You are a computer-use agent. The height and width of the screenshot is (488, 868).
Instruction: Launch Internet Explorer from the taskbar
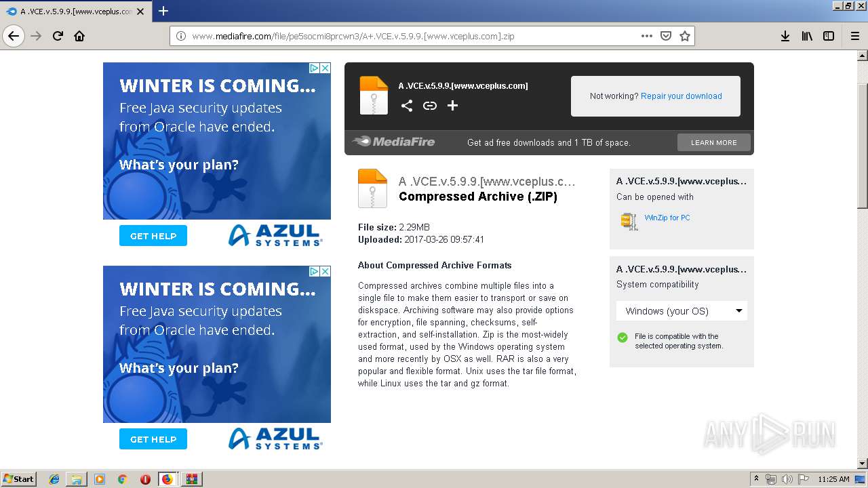coord(54,479)
